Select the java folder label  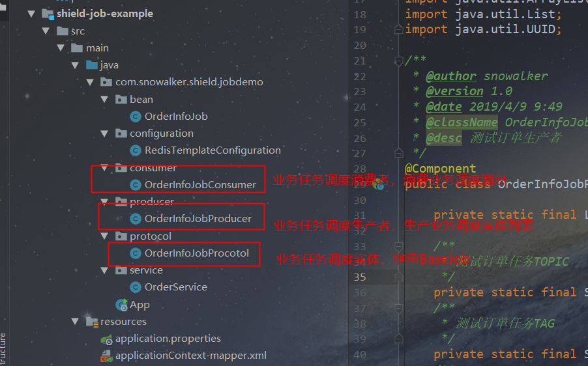(x=109, y=65)
